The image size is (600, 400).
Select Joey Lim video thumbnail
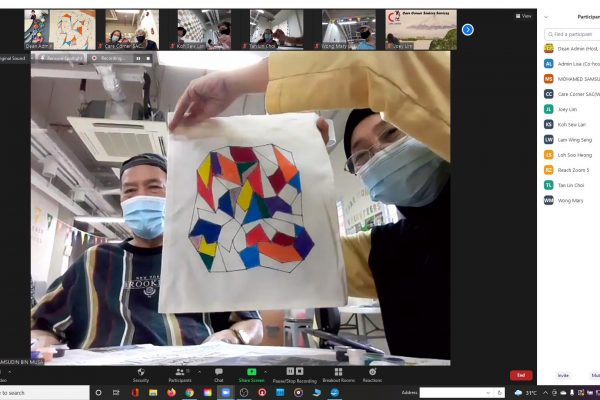(x=421, y=29)
